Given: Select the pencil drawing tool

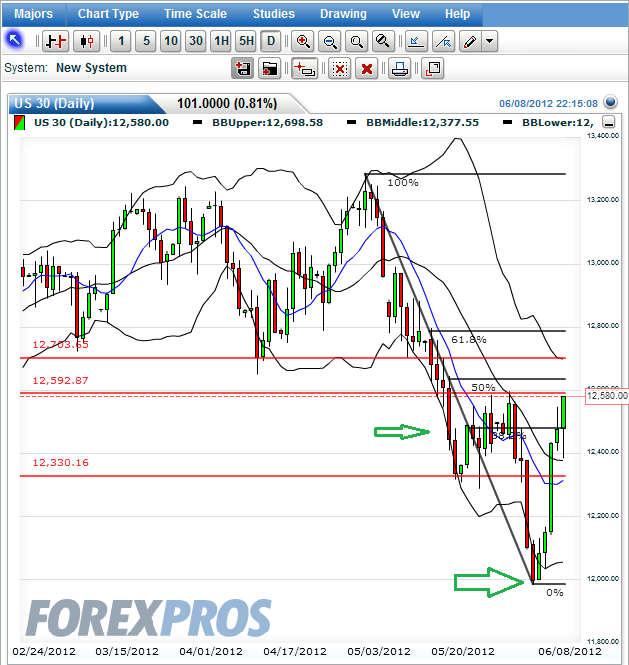Looking at the screenshot, I should pyautogui.click(x=470, y=41).
